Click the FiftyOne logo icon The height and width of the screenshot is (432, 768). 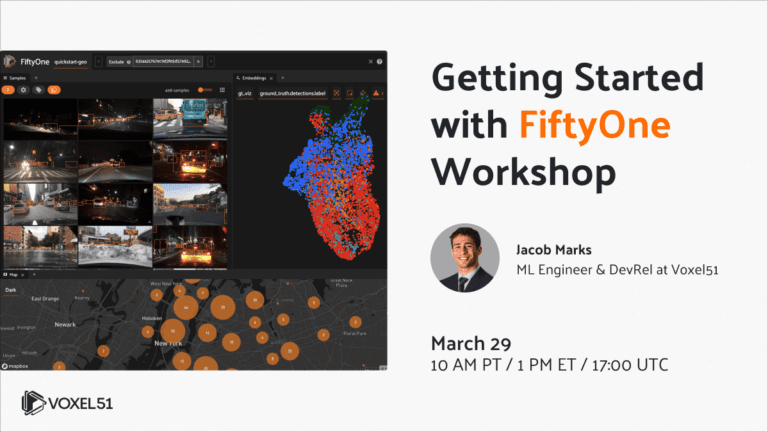(9, 62)
